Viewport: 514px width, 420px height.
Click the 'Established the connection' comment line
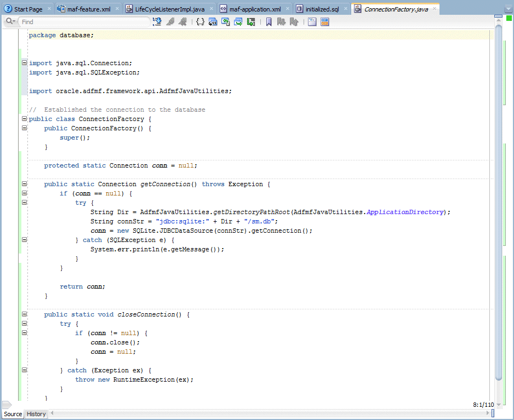click(x=117, y=110)
